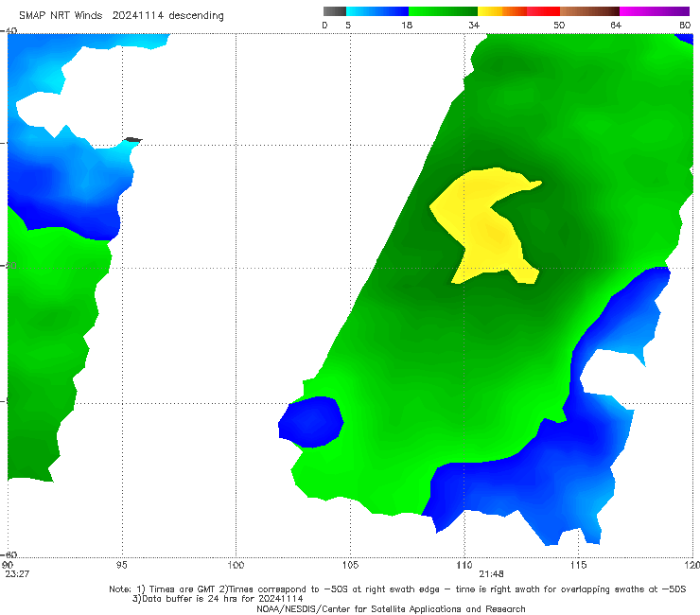This screenshot has width=700, height=615.
Task: Click the note line starting 'Times are GMT'
Action: tap(397, 589)
